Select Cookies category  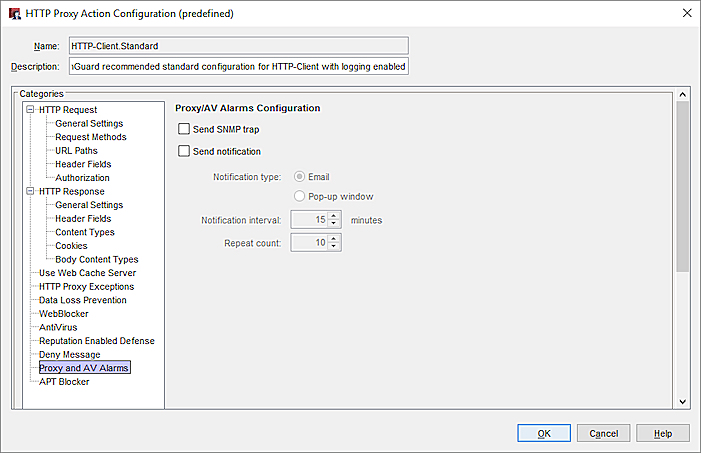tap(71, 246)
